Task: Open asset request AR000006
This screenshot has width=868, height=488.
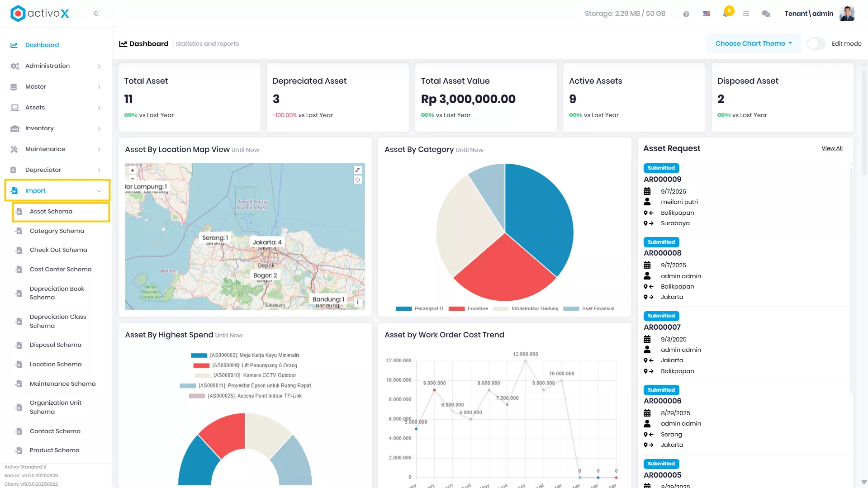Action: tap(662, 401)
